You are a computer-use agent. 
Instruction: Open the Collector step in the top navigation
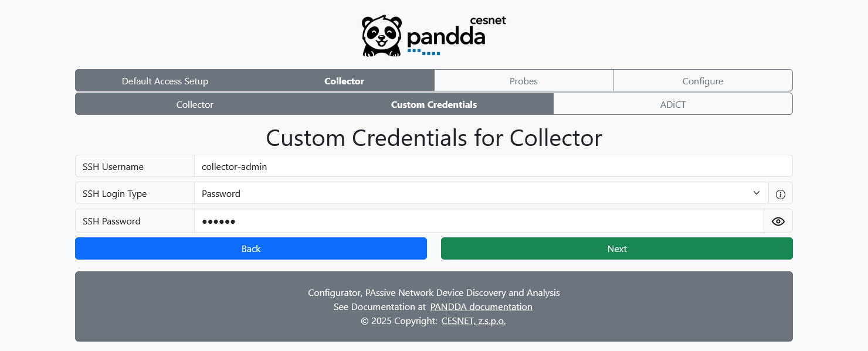click(344, 80)
